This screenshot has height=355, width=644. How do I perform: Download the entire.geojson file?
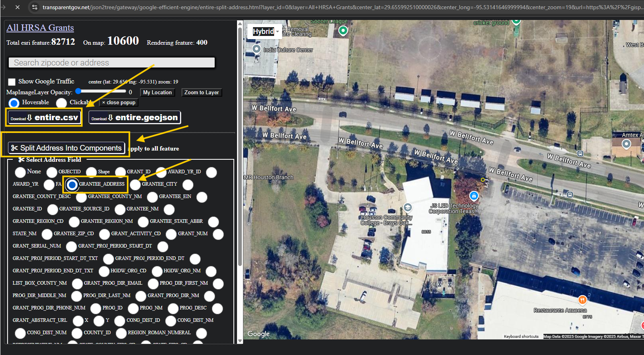coord(135,117)
